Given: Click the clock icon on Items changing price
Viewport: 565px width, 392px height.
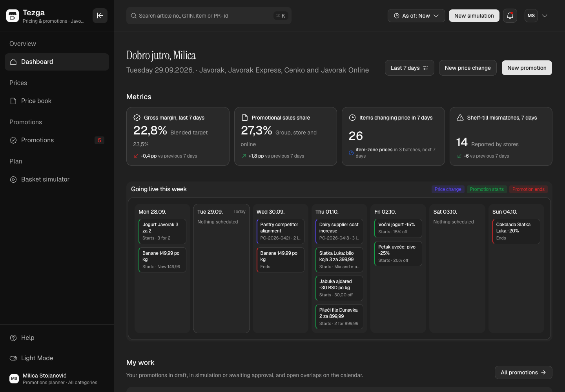Looking at the screenshot, I should 352,118.
